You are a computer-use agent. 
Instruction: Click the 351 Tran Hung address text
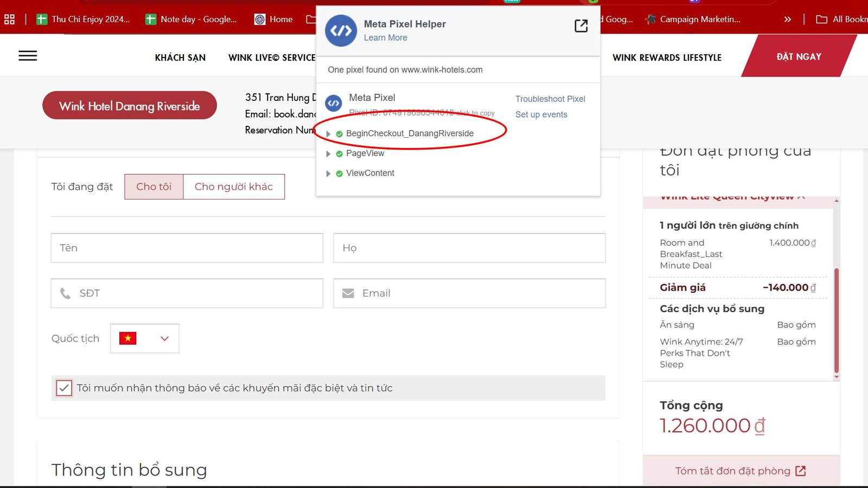(x=280, y=98)
